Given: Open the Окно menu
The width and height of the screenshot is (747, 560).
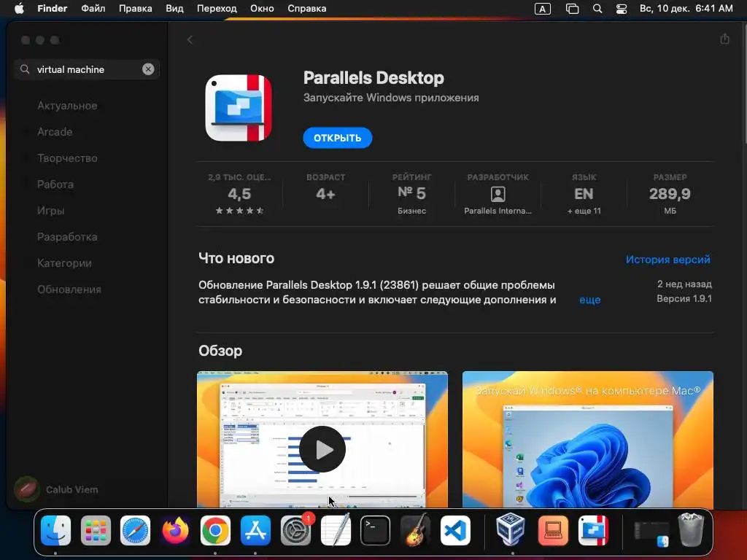Looking at the screenshot, I should click(262, 9).
